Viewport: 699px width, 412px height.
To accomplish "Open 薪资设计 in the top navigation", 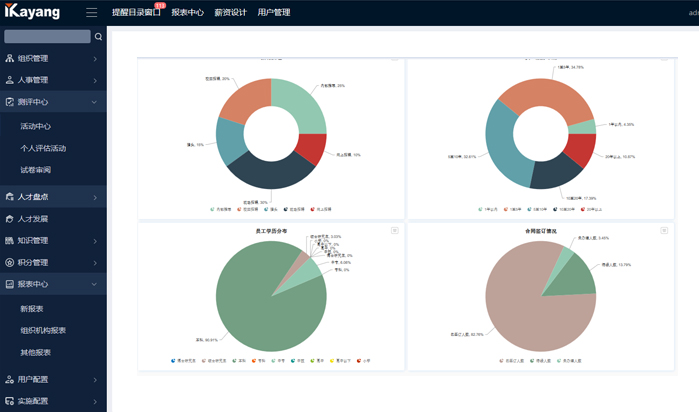I will point(230,13).
